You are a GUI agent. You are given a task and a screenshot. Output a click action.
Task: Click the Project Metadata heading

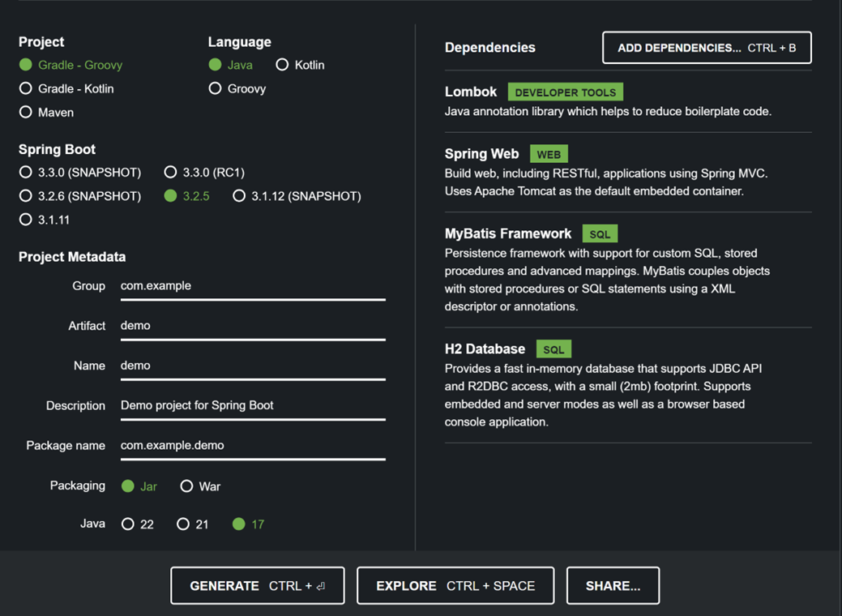pyautogui.click(x=72, y=257)
